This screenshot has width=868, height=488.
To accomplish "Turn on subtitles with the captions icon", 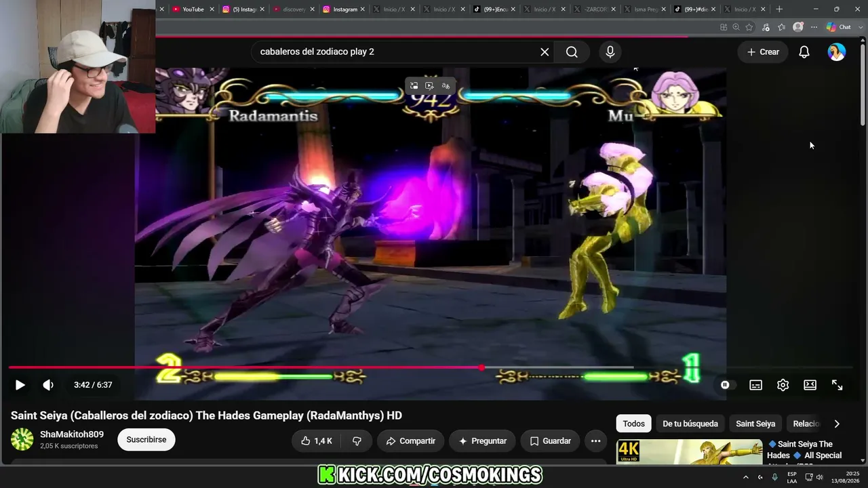I will pyautogui.click(x=755, y=385).
